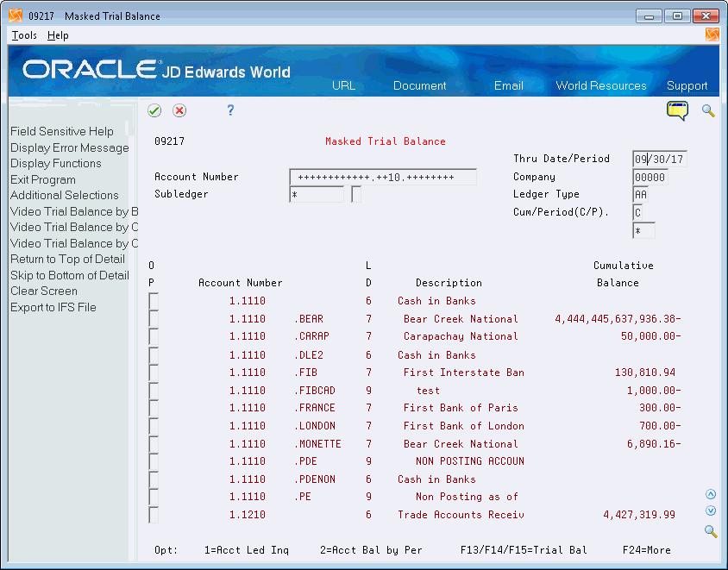Click the description 'Trade Accounts Receiv'

(461, 515)
